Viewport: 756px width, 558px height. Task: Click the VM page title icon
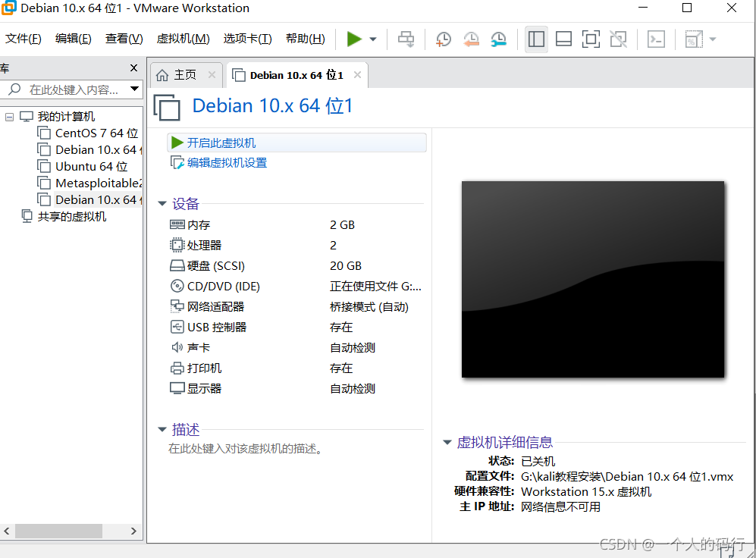pos(167,107)
